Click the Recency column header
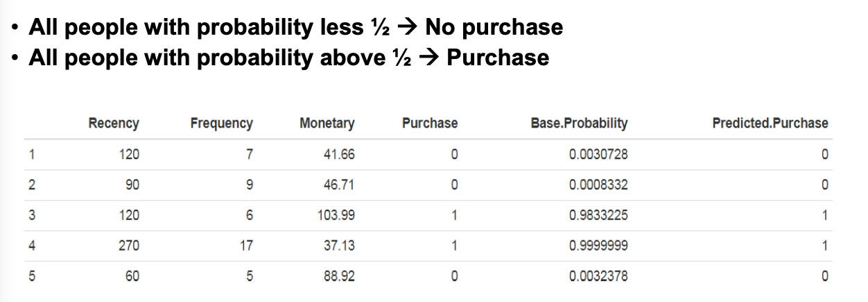Screen dimensions: 868x302 pyautogui.click(x=114, y=124)
